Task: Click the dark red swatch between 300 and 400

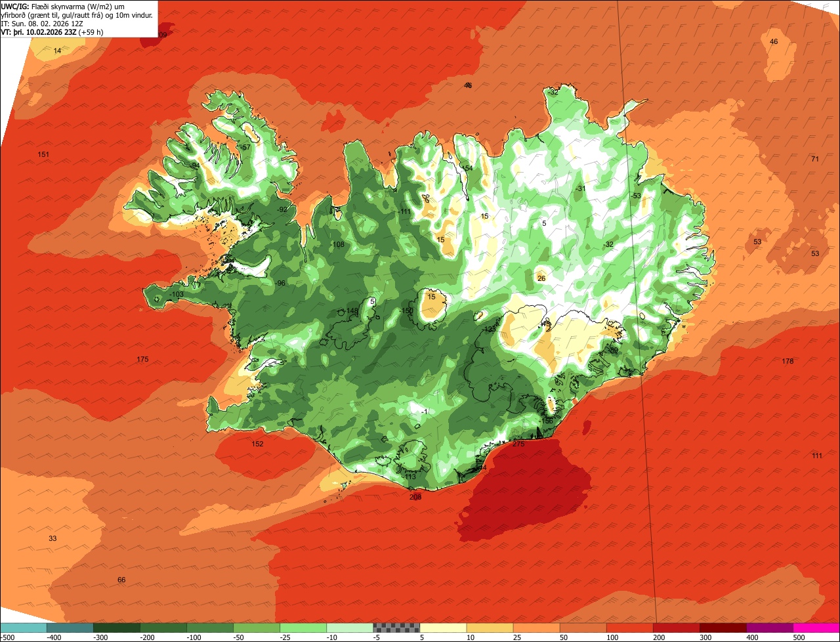Action: [723, 628]
